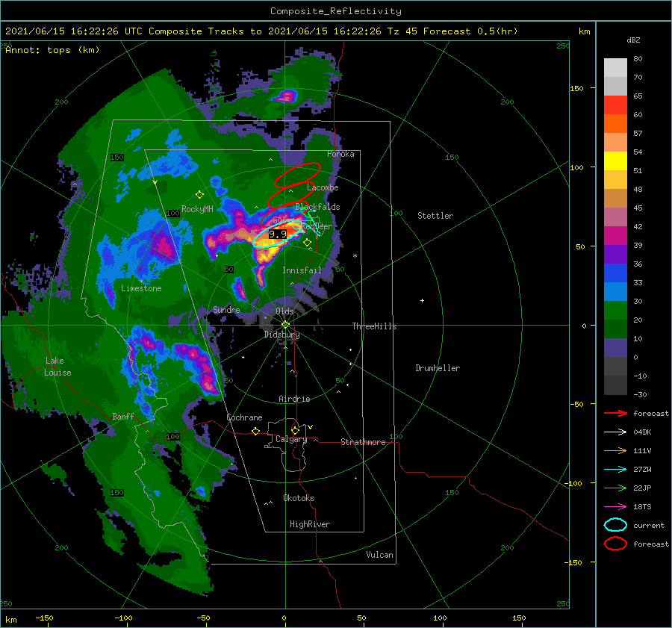The image size is (672, 628).
Task: Click the radar site diamond above Didsbury
Action: click(x=285, y=325)
